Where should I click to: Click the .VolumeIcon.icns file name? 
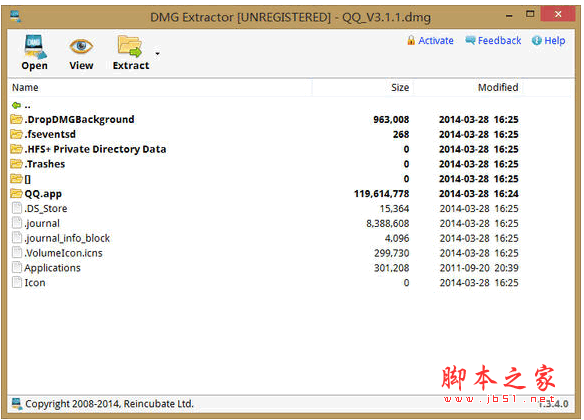(x=63, y=253)
